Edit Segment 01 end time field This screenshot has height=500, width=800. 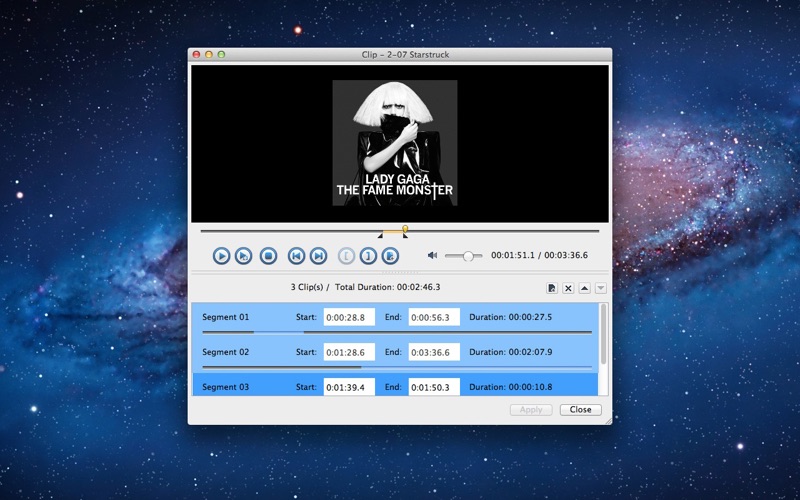click(434, 317)
